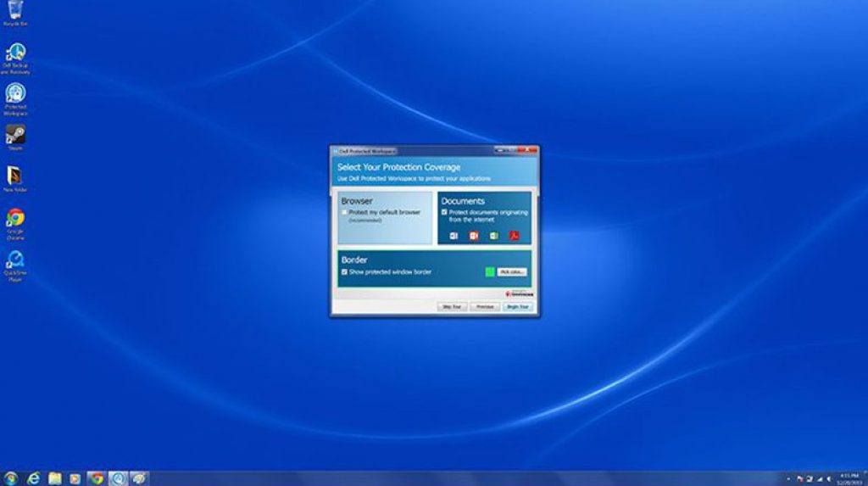
Task: Launch Protected Workspace desktop shortcut
Action: coord(15,100)
